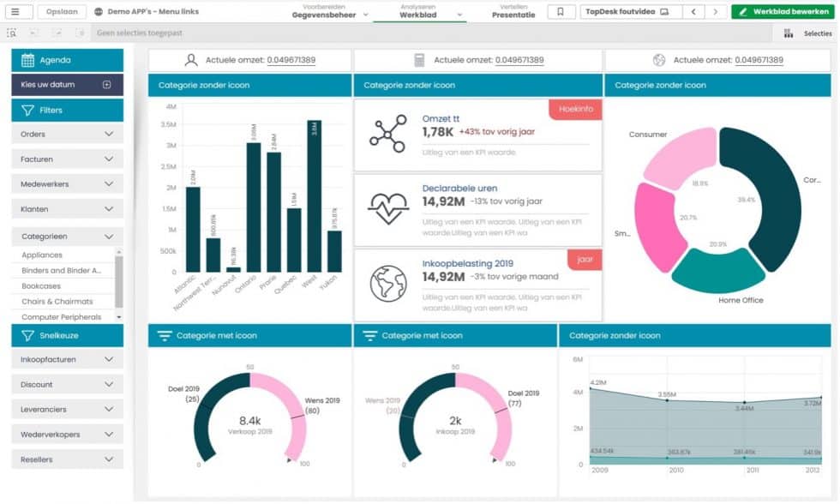The image size is (840, 504).
Task: Open the hamburger navigation menu
Action: (x=16, y=12)
